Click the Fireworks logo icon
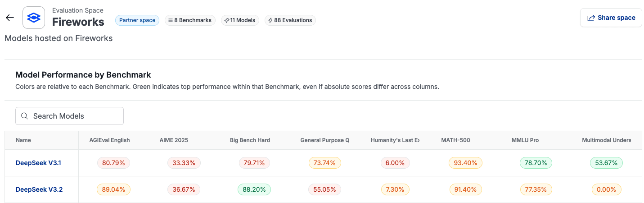This screenshot has width=644, height=203. tap(34, 18)
